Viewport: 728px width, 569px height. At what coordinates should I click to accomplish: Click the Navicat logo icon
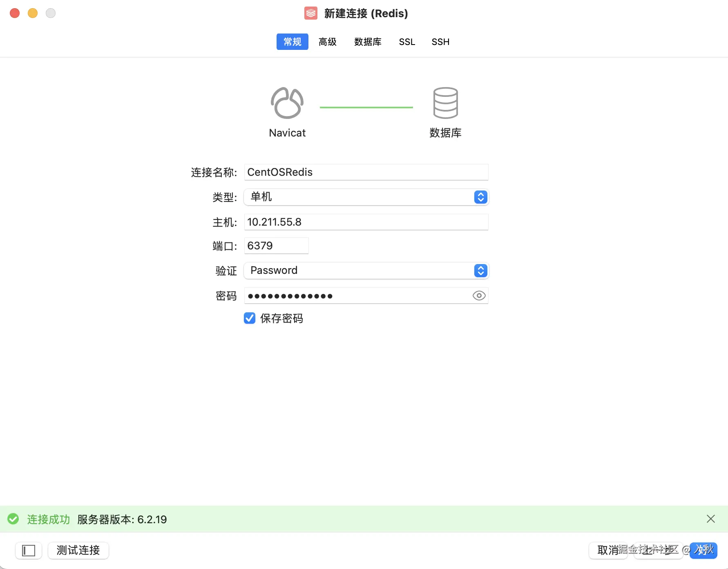287,103
